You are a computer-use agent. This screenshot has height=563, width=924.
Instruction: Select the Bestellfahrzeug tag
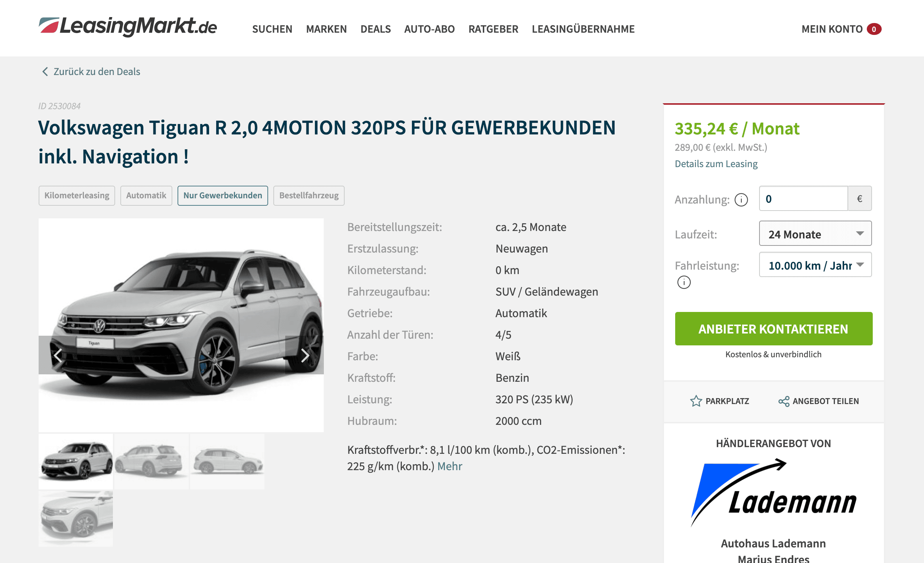(x=309, y=195)
